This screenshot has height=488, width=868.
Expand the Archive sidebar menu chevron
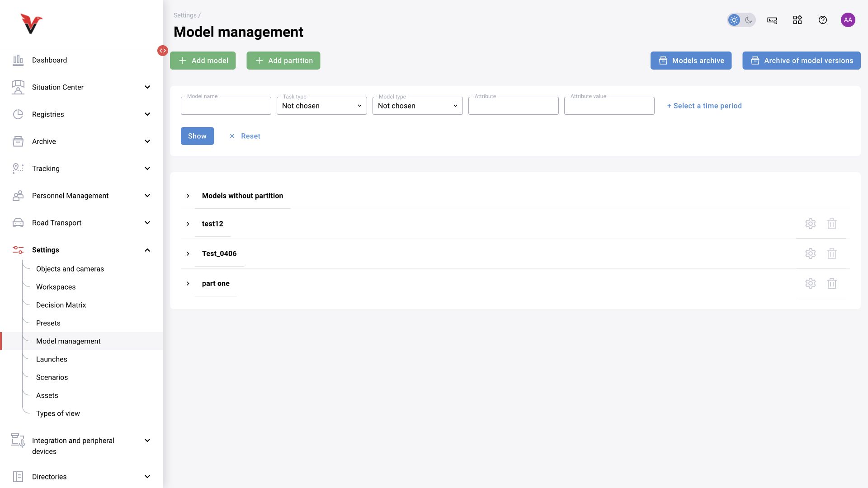tap(147, 141)
